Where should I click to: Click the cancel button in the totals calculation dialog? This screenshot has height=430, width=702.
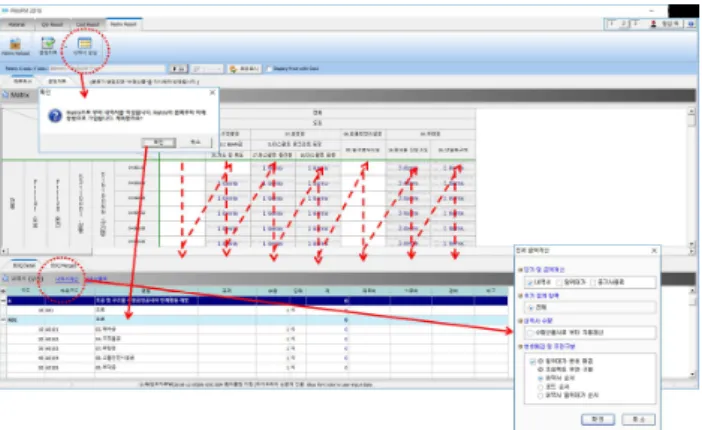638,419
